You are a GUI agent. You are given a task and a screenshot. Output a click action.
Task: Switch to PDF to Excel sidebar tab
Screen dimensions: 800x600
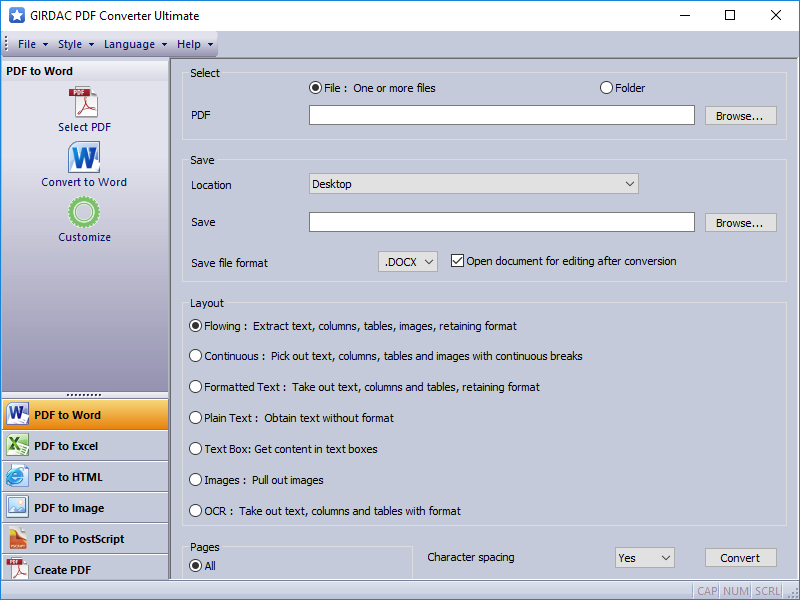coord(85,446)
